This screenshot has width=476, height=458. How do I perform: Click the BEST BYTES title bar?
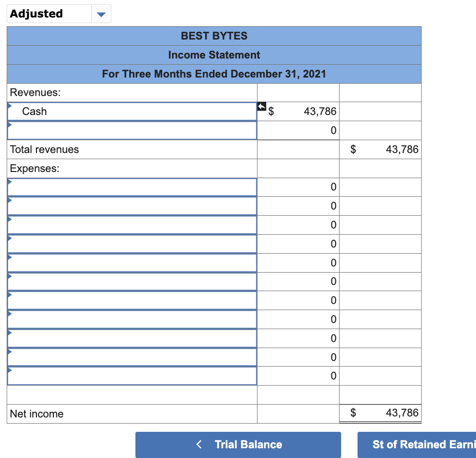[214, 36]
